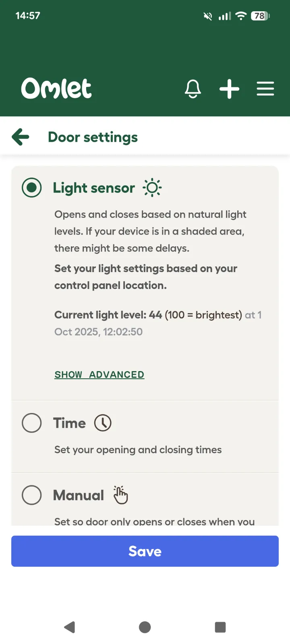Tap the Time option label
Image resolution: width=290 pixels, height=644 pixels.
pyautogui.click(x=70, y=423)
